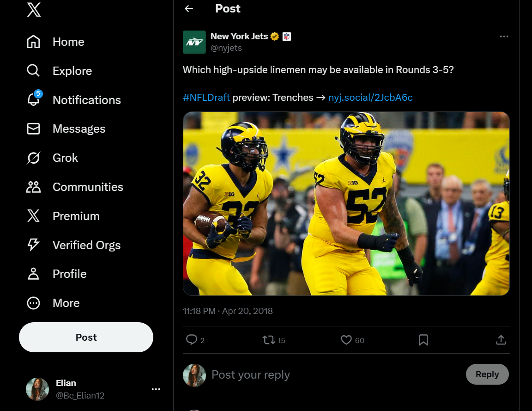Image resolution: width=532 pixels, height=411 pixels.
Task: Open the Grok icon in sidebar
Action: [33, 158]
